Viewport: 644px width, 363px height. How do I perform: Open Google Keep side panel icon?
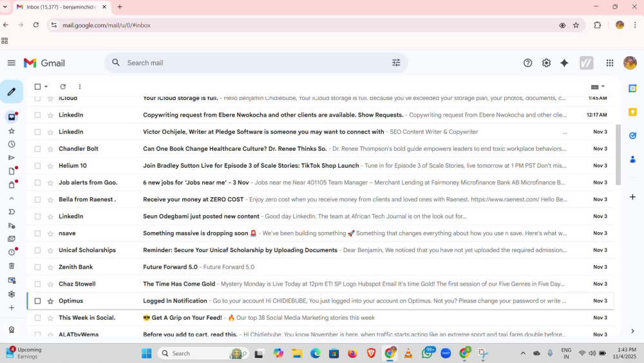click(x=632, y=112)
